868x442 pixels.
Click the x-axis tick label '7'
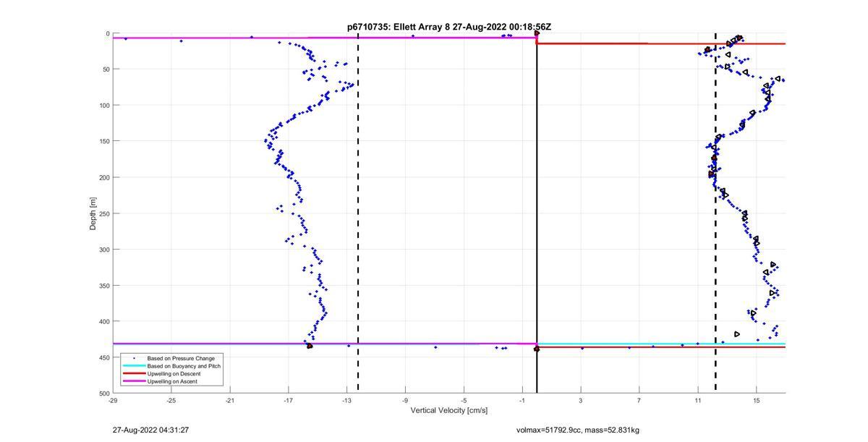pos(639,400)
